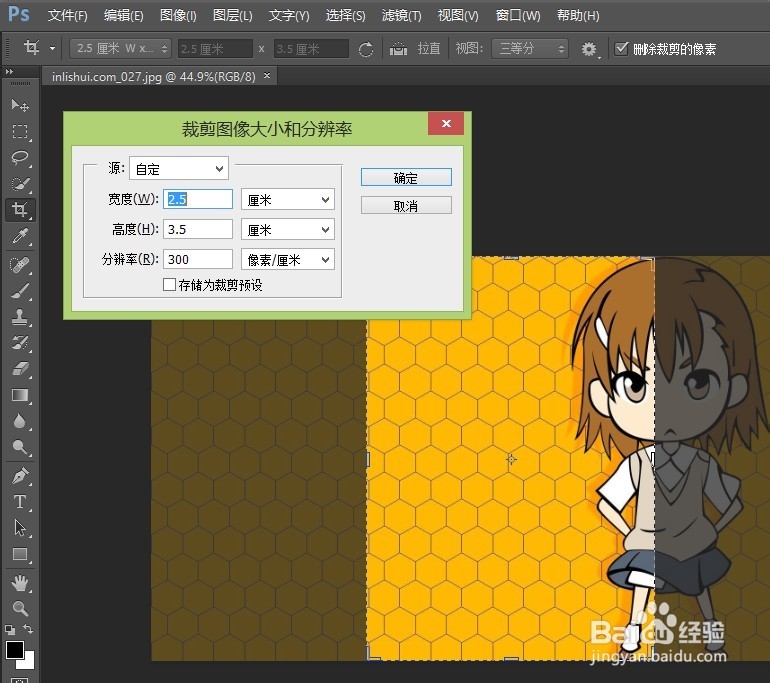Click the 高度(H) height field
The width and height of the screenshot is (770, 683).
[198, 229]
